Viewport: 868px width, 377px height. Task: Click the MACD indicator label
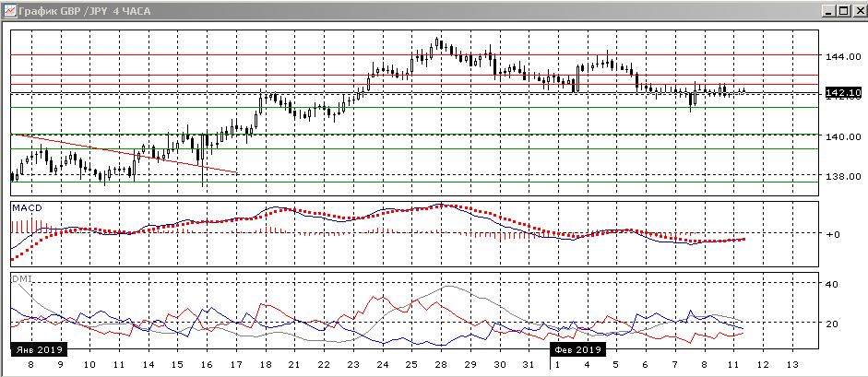[x=25, y=208]
